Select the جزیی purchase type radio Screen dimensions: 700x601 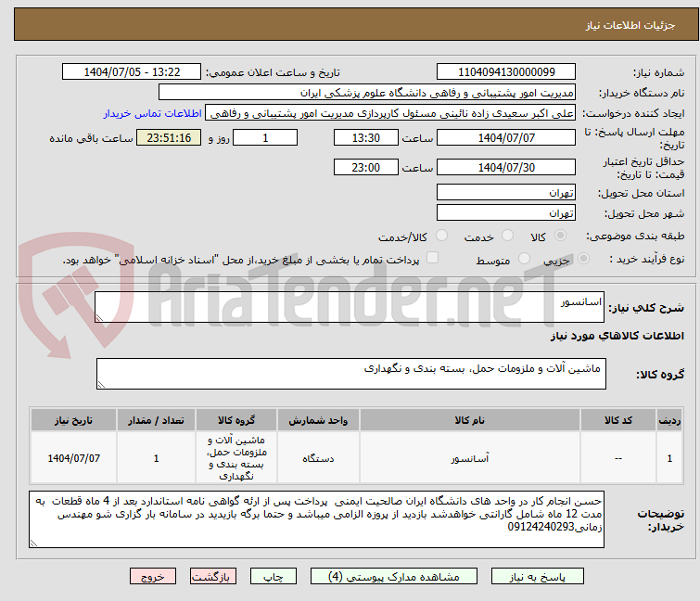click(x=583, y=259)
